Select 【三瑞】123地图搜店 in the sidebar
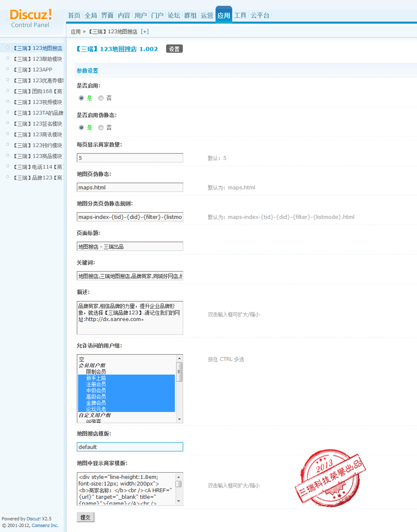417x532 pixels. click(x=38, y=48)
